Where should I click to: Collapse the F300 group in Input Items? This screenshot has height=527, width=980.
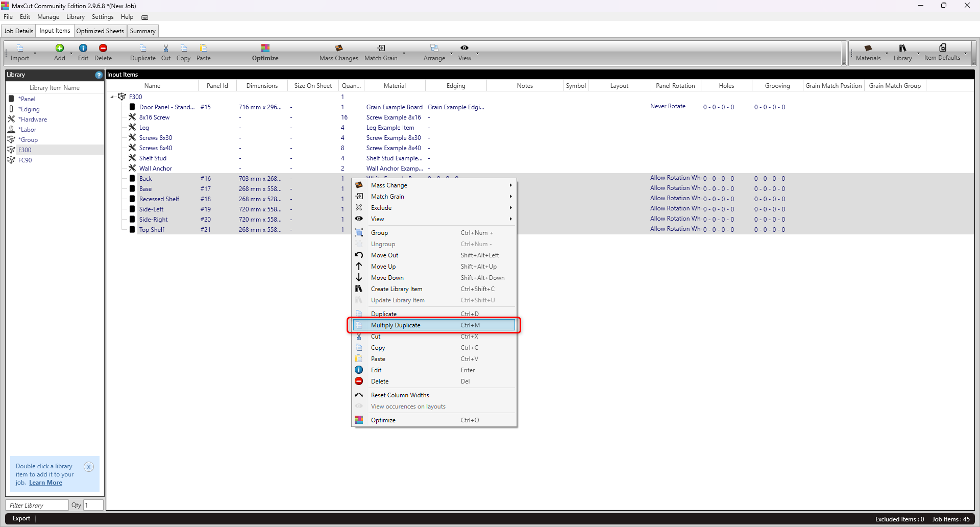pyautogui.click(x=112, y=97)
